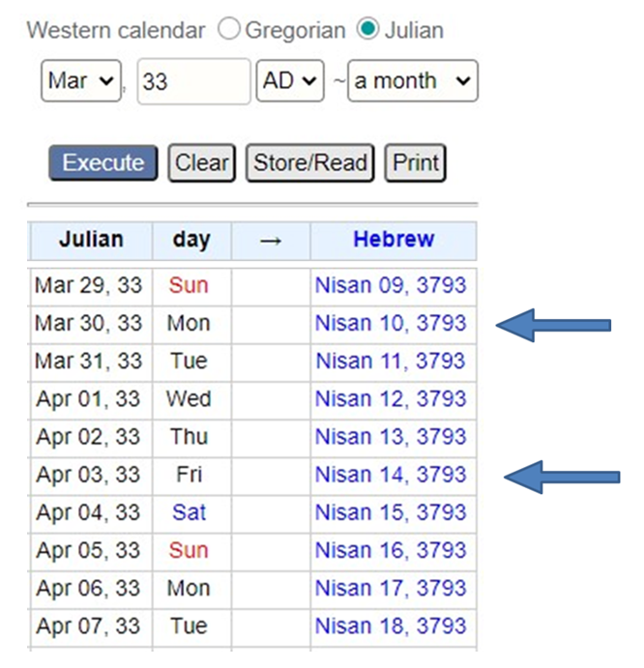Click the Clear button

tap(201, 162)
